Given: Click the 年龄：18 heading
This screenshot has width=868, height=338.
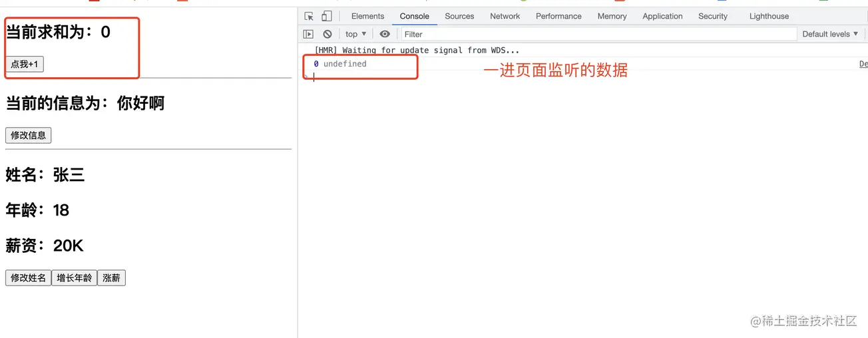Looking at the screenshot, I should [x=37, y=210].
